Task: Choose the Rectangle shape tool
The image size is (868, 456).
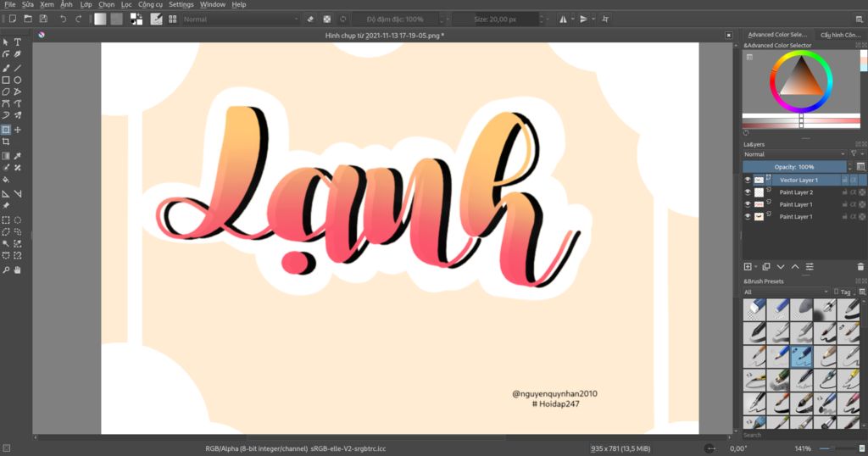Action: (6, 81)
